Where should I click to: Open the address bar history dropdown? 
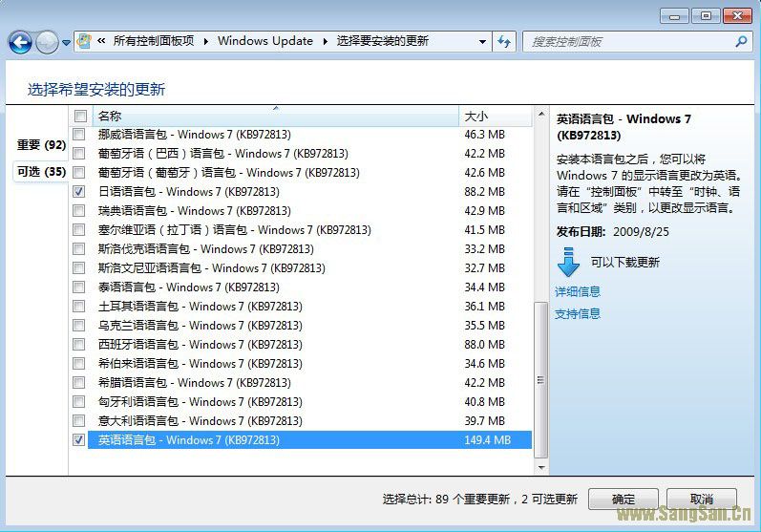[482, 42]
